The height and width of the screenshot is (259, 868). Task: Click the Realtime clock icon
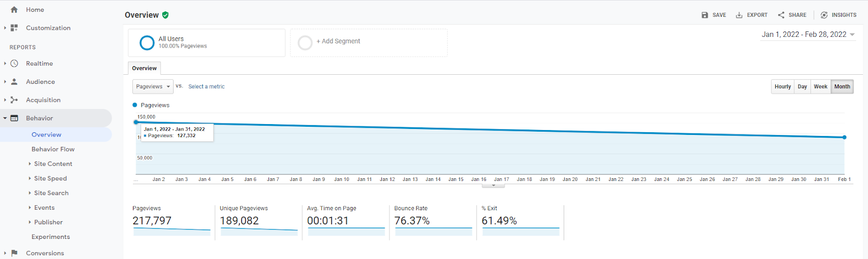(x=14, y=63)
